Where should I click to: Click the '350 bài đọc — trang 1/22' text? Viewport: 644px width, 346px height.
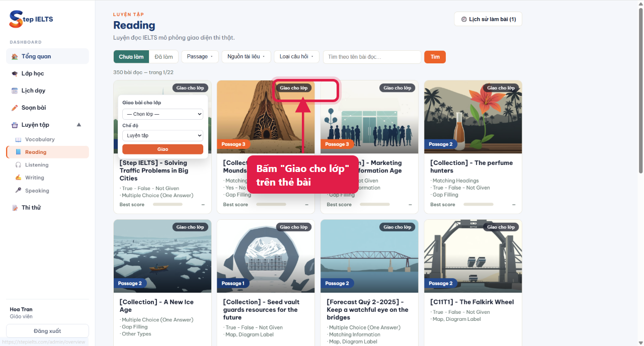pyautogui.click(x=143, y=72)
